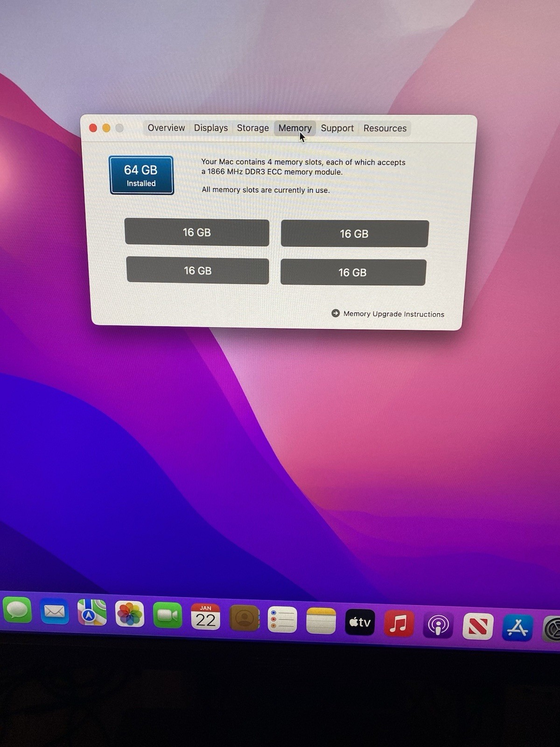Click the text '1866 MHz DDR3 ECC memory module'
This screenshot has height=747, width=560.
275,172
